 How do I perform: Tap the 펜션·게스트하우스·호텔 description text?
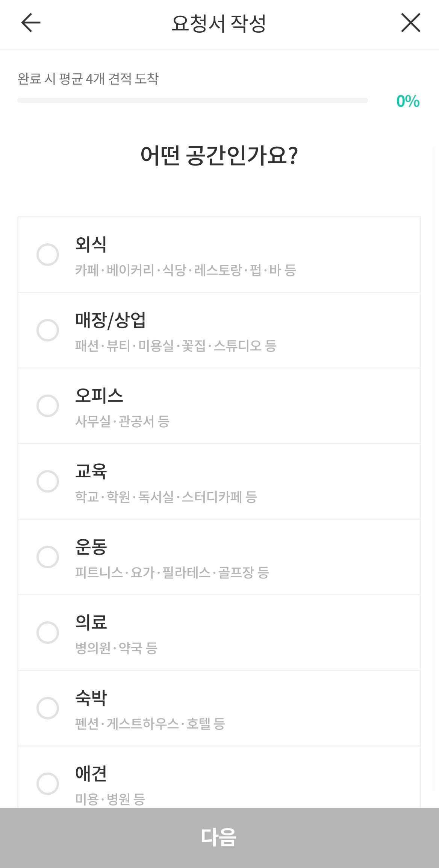(x=150, y=724)
